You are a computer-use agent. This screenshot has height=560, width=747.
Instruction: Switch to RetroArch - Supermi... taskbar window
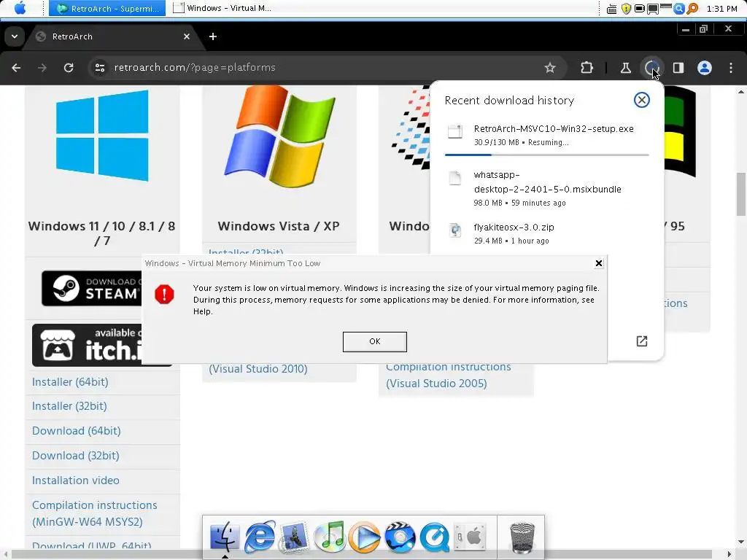(x=107, y=8)
